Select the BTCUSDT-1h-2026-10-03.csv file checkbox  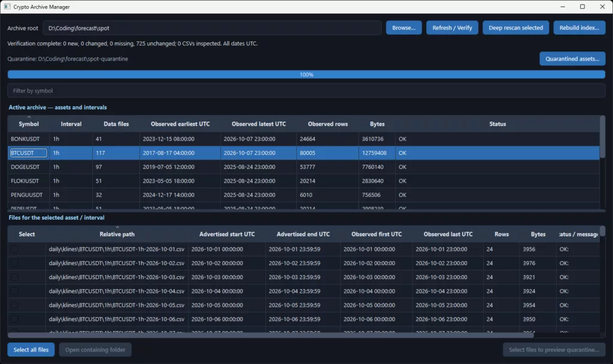pyautogui.click(x=14, y=277)
